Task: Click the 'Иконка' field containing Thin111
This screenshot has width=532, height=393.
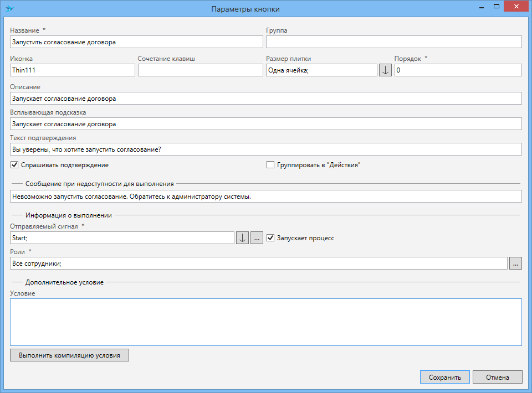Action: point(72,70)
